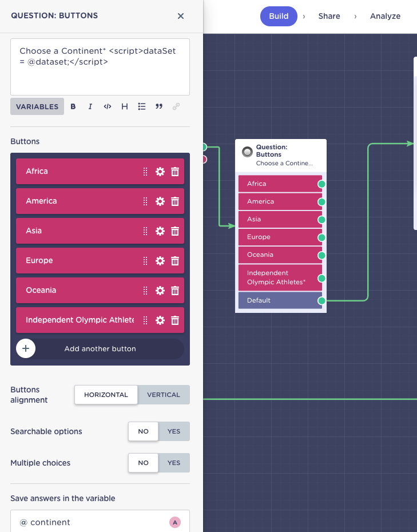
Task: Click drag handle of Oceania button
Action: click(145, 291)
